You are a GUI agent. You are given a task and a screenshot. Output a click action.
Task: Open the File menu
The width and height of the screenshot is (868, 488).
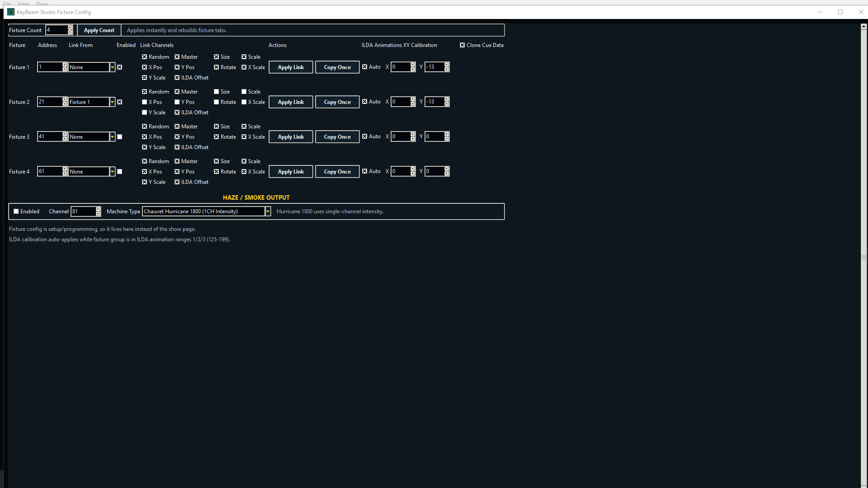(7, 4)
